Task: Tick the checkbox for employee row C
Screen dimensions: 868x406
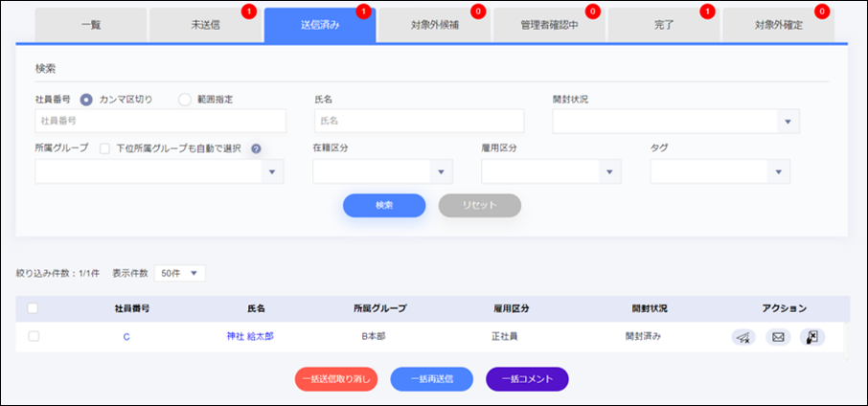Action: (x=34, y=336)
